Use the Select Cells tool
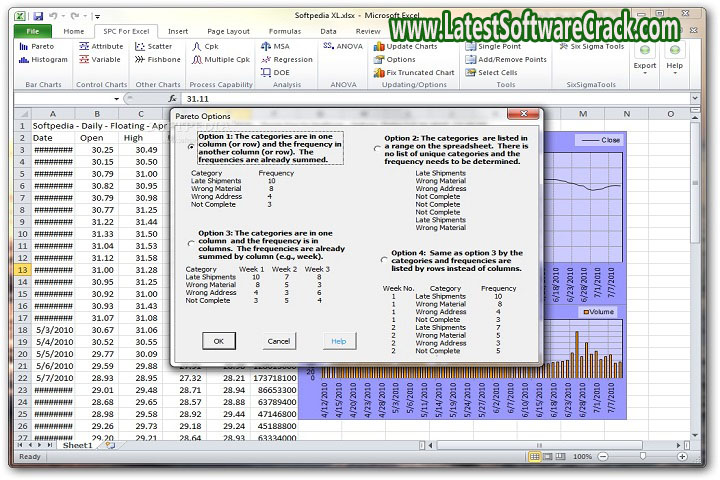Viewport: 720px width, 480px height. (x=491, y=73)
